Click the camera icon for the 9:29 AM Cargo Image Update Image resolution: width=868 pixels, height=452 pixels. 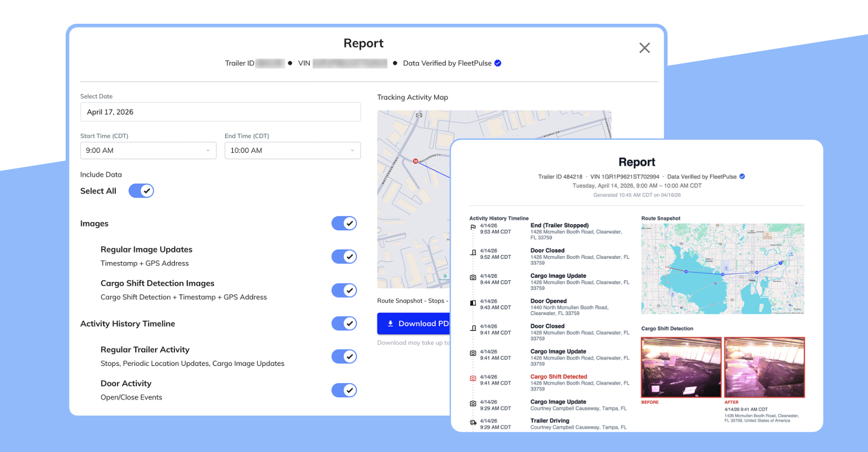pos(473,404)
